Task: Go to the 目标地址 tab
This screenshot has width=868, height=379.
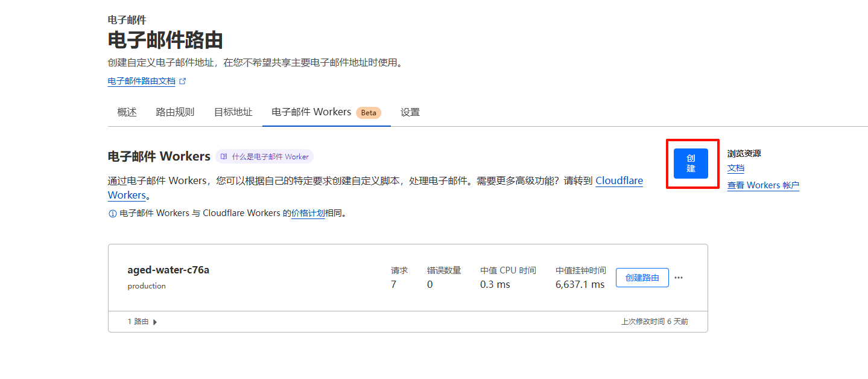Action: (233, 112)
